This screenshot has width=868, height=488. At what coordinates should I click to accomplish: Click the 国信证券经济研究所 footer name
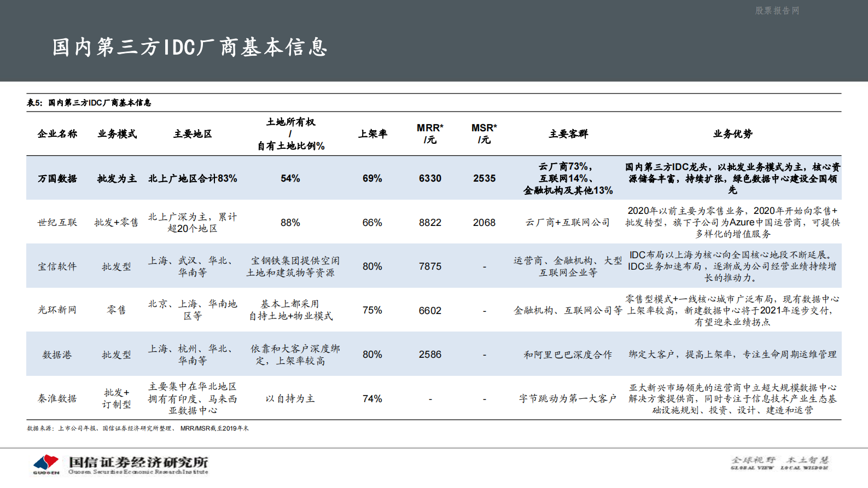(138, 462)
